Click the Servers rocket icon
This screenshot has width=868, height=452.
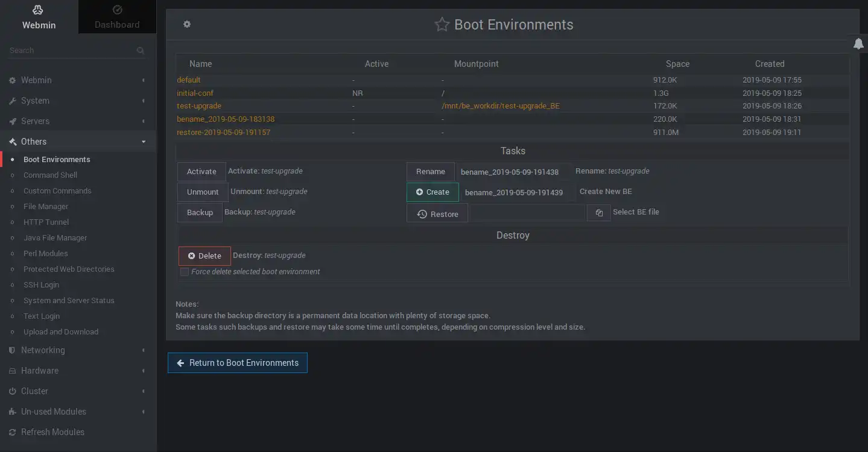(x=12, y=121)
